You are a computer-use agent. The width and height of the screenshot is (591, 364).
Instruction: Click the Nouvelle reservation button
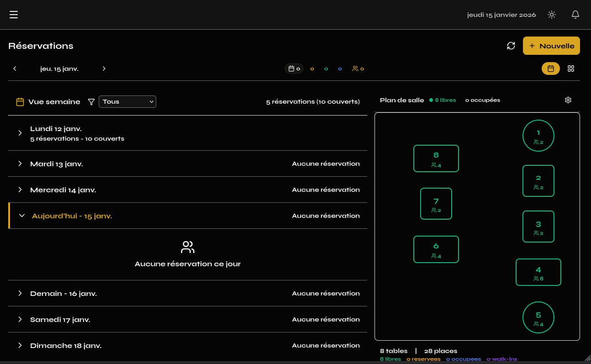click(551, 46)
